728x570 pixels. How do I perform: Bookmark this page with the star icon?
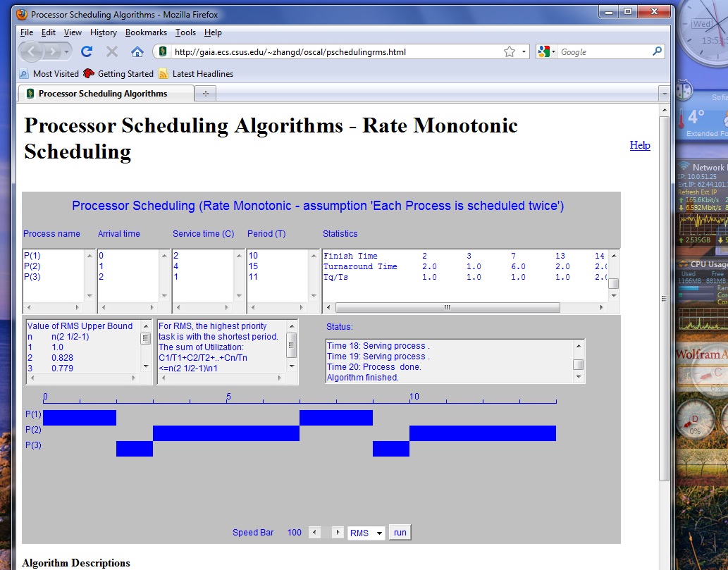tap(510, 51)
